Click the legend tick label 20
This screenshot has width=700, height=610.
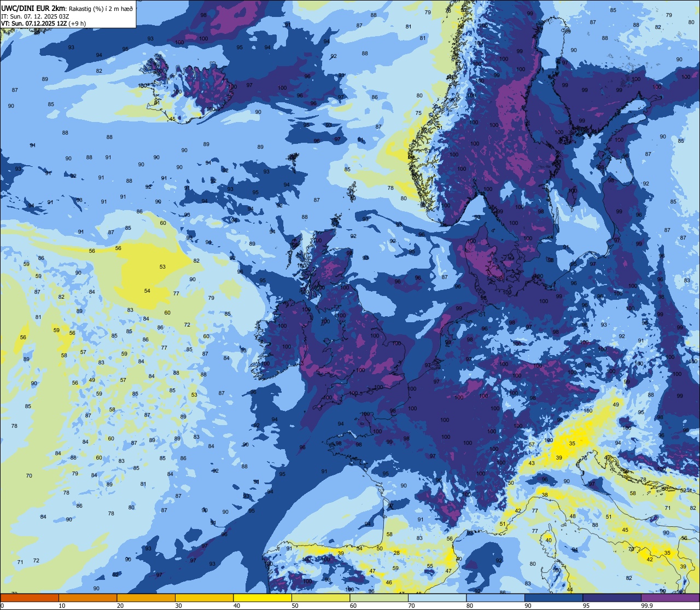point(120,606)
